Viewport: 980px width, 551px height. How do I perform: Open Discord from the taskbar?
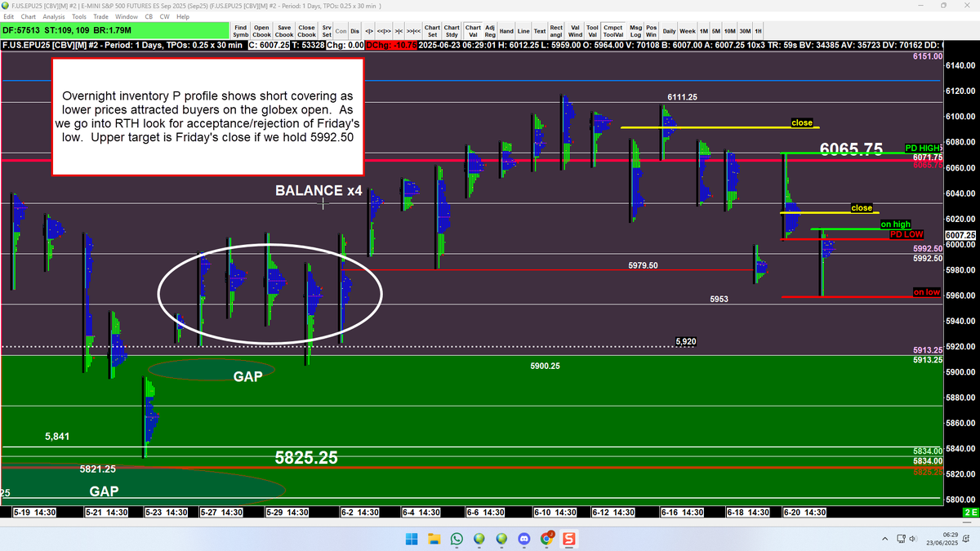pyautogui.click(x=523, y=539)
